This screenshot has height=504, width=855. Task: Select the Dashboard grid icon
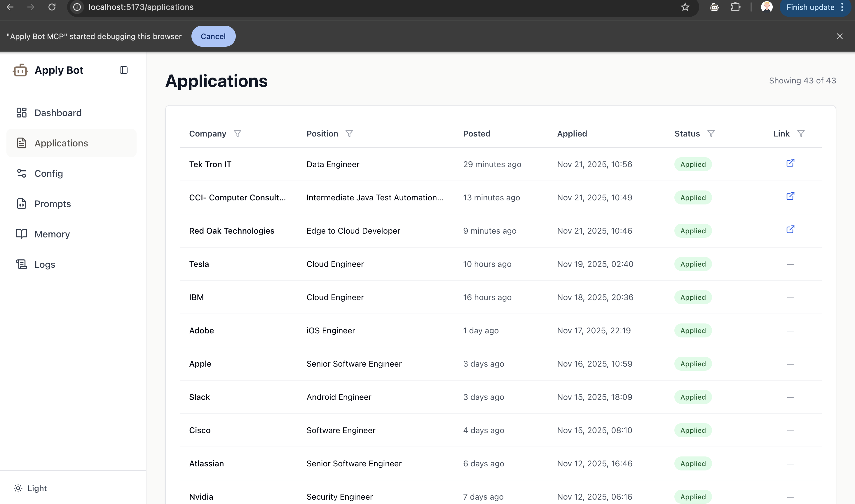click(x=21, y=112)
